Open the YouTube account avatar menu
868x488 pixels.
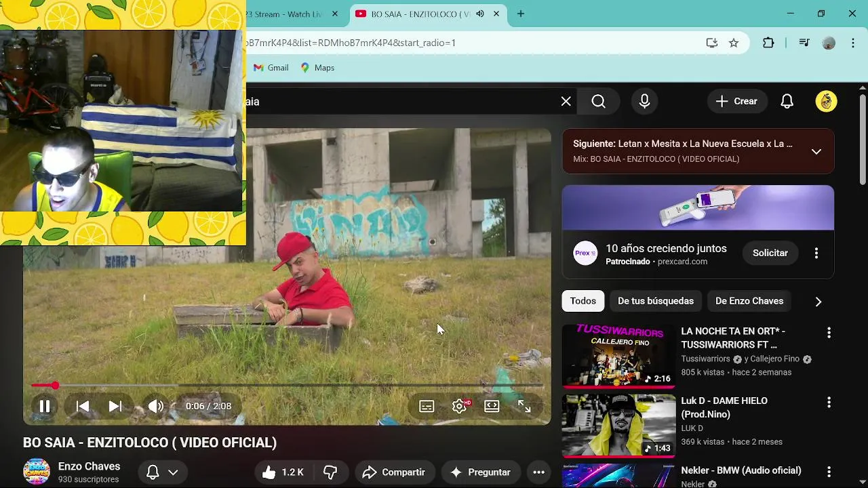coord(826,101)
